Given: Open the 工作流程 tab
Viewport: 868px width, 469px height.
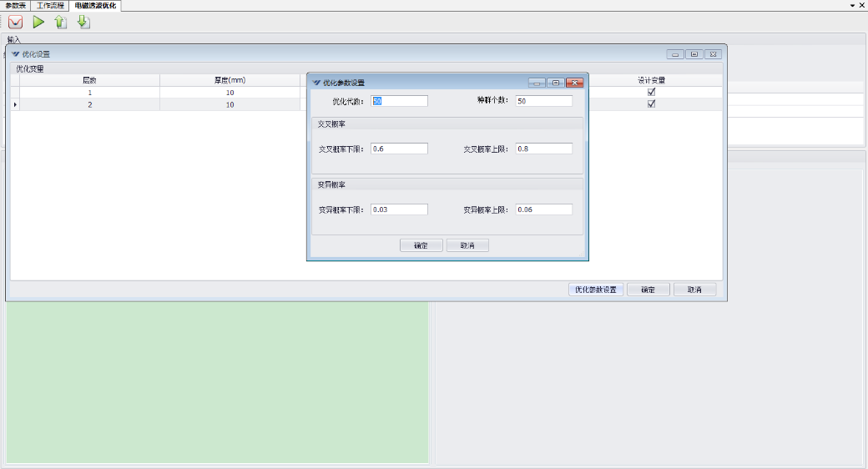Looking at the screenshot, I should point(50,6).
